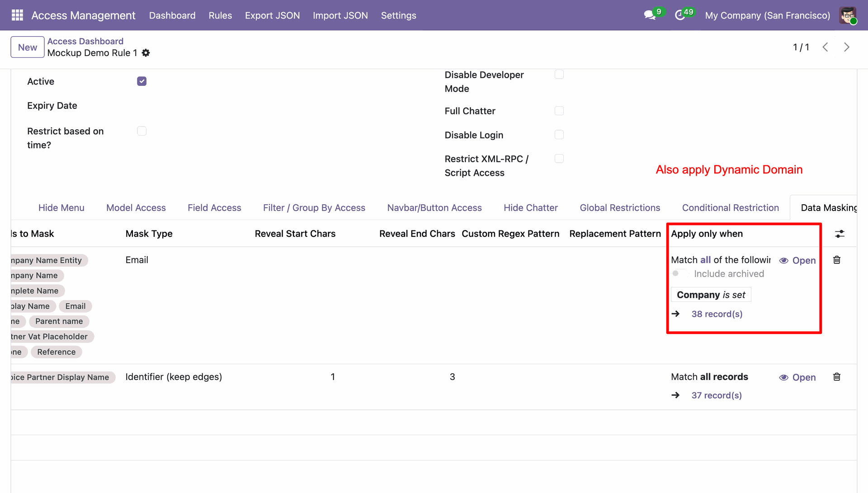Image resolution: width=868 pixels, height=493 pixels.
Task: Open the activities clock icon with badge 49
Action: point(679,15)
